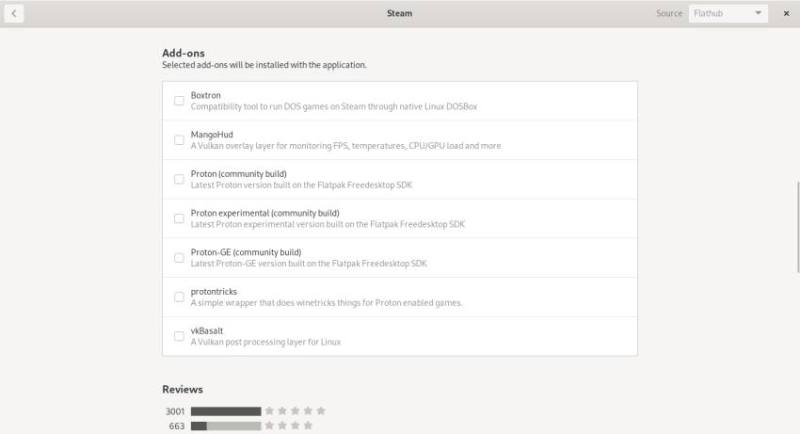The width and height of the screenshot is (800, 434).
Task: Click the five-star rating stars row
Action: point(295,411)
